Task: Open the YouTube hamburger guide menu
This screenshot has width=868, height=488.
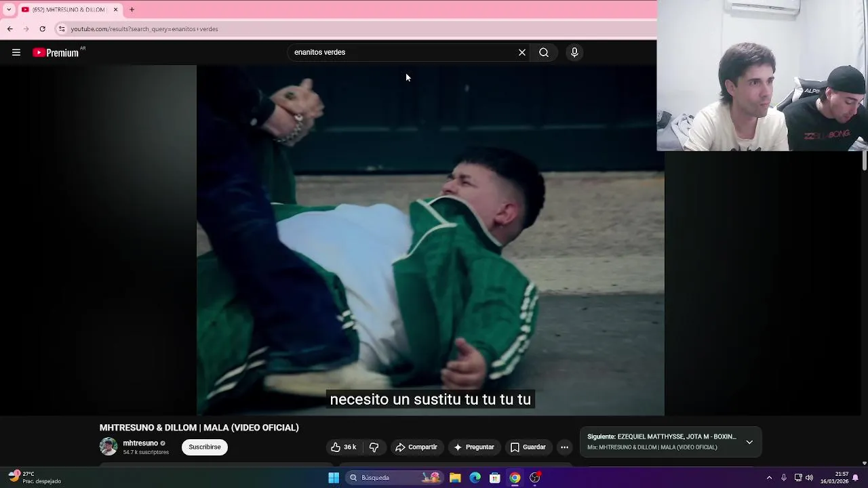Action: (16, 52)
